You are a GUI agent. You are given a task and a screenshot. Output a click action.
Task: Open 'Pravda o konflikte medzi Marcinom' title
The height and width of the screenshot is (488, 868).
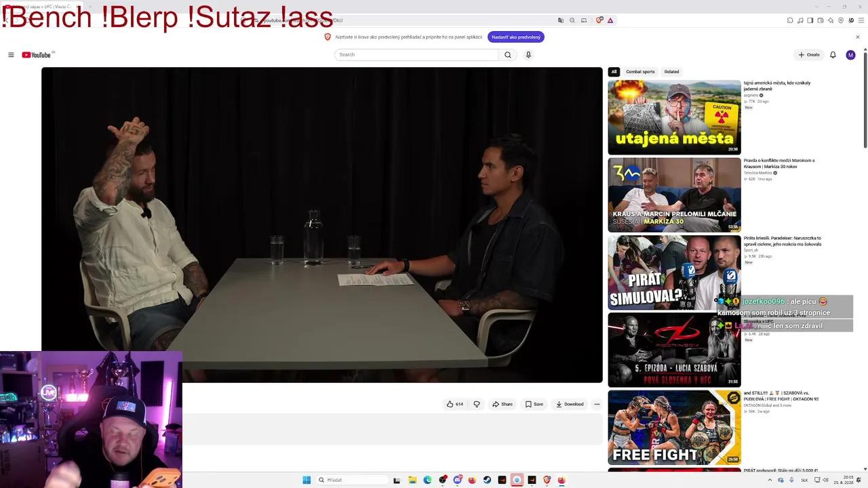pyautogui.click(x=779, y=163)
